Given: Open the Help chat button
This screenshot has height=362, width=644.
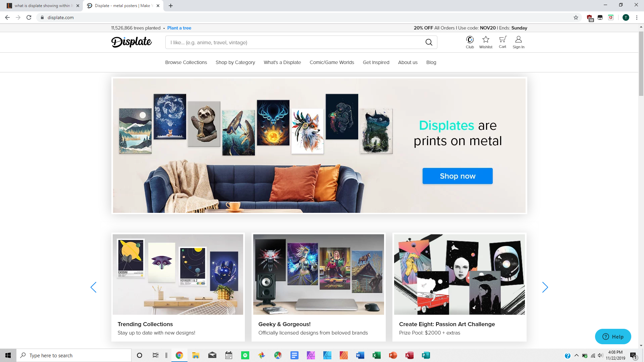Looking at the screenshot, I should coord(613,337).
